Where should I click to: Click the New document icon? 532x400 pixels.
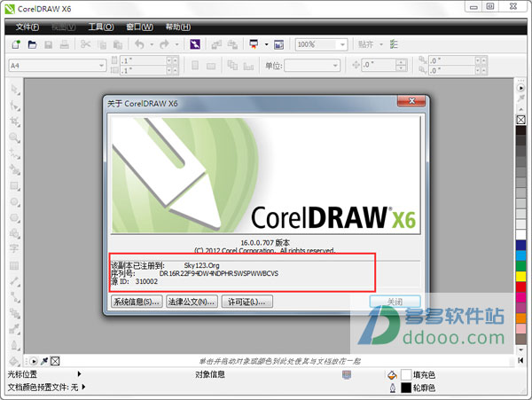(16, 44)
